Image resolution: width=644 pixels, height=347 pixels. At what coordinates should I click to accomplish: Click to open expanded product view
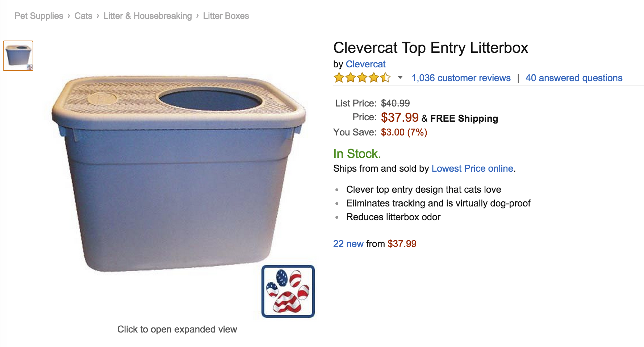coord(177,329)
